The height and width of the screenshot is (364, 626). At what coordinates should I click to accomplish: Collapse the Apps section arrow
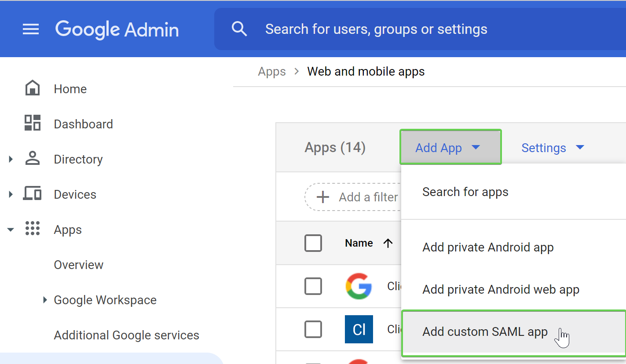(x=11, y=229)
